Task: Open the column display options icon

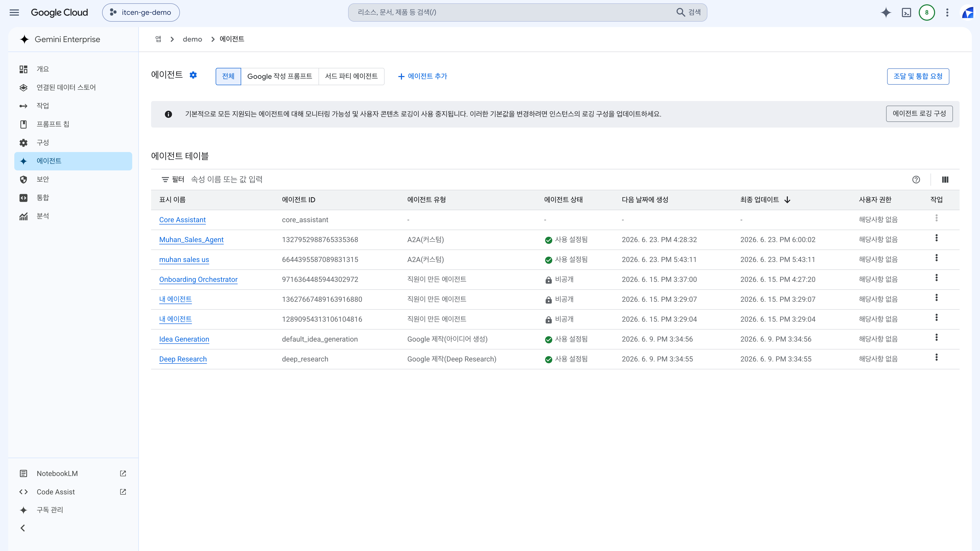Action: coord(945,180)
